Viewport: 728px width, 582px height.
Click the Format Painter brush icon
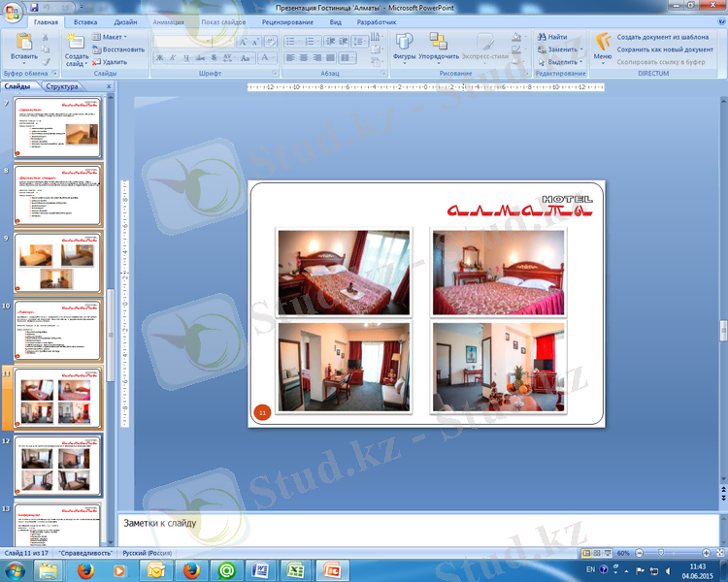click(46, 62)
